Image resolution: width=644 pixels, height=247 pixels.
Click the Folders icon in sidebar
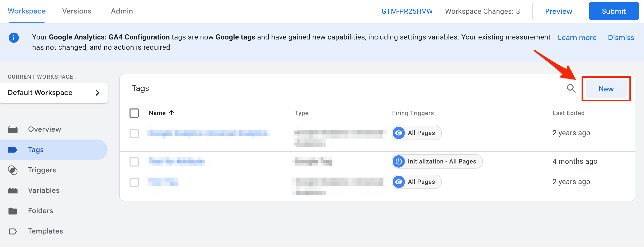pyautogui.click(x=13, y=211)
